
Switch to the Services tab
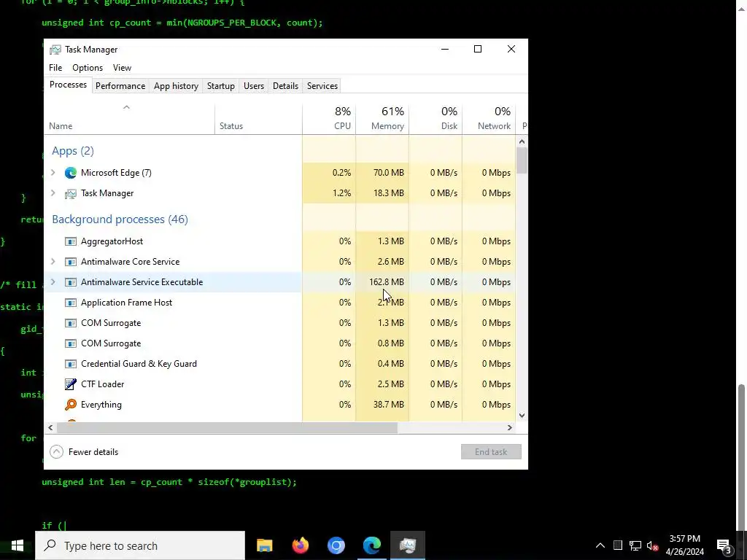tap(322, 86)
